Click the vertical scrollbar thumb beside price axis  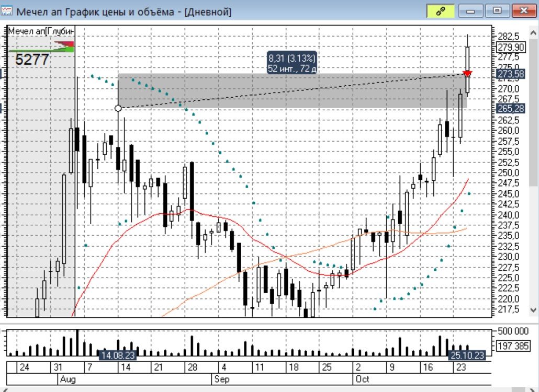(x=533, y=113)
